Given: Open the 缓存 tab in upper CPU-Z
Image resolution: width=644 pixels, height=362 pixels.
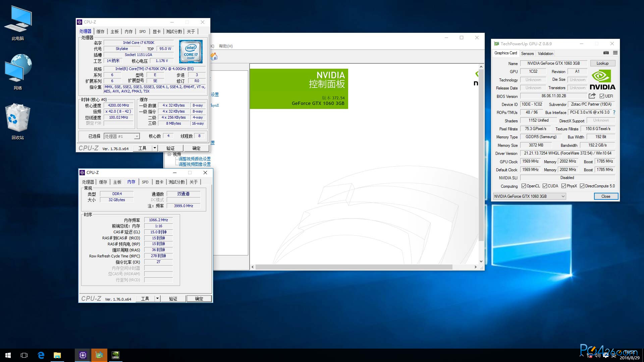Looking at the screenshot, I should coord(100,32).
